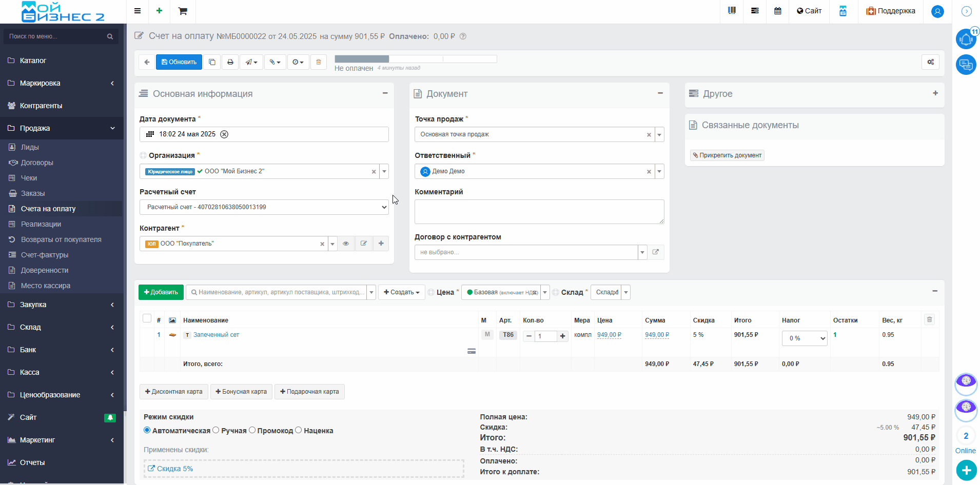Viewport: 980px width, 485px height.
Task: Expand the Закупка sidebar menu
Action: 62,305
